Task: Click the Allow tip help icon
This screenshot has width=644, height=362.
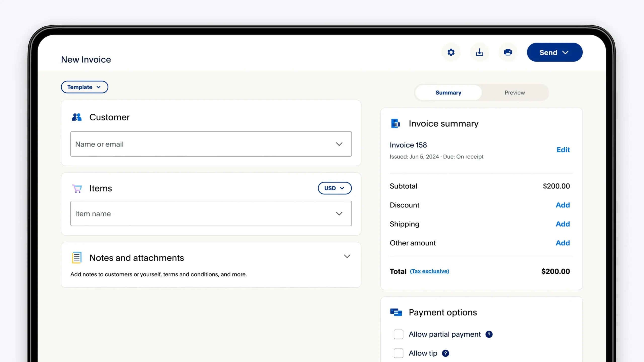Action: [446, 353]
